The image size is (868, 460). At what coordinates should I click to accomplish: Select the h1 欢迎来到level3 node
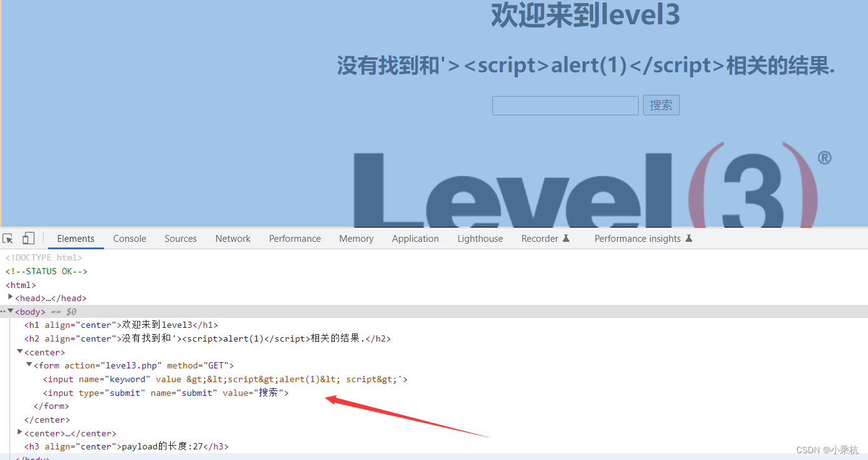(122, 325)
